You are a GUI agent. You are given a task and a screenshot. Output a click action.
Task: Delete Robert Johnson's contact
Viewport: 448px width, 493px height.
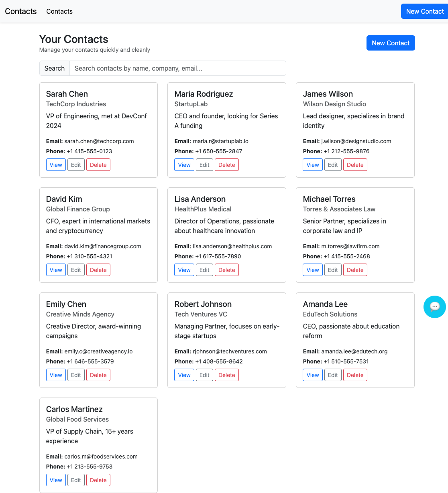pyautogui.click(x=227, y=375)
